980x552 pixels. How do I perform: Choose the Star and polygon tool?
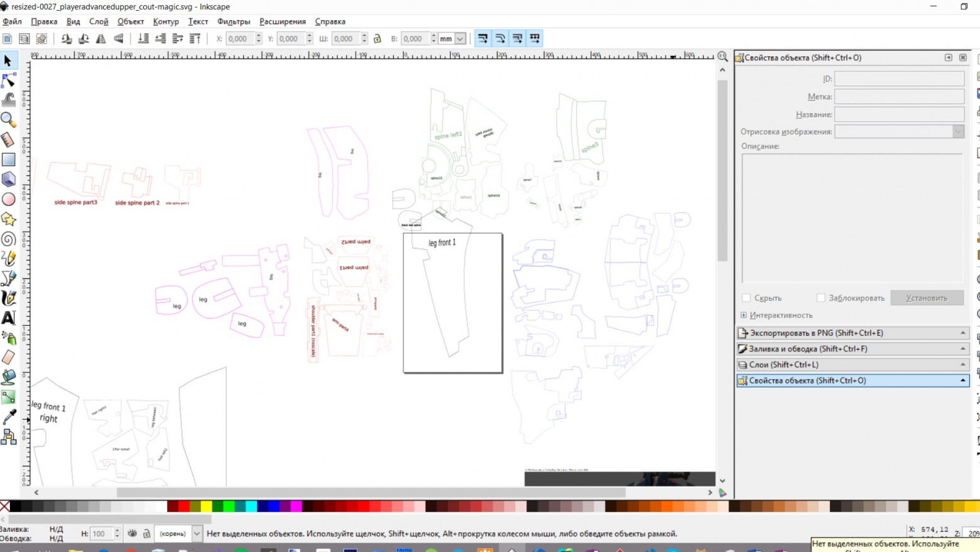[x=9, y=219]
